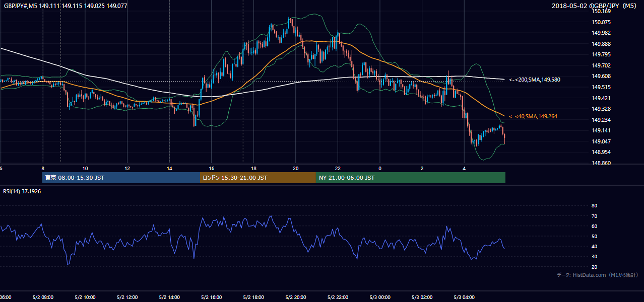The height and width of the screenshot is (302, 644).
Task: Select the chart title 2018-05-02 のGBP/JPY (M5)
Action: point(595,6)
